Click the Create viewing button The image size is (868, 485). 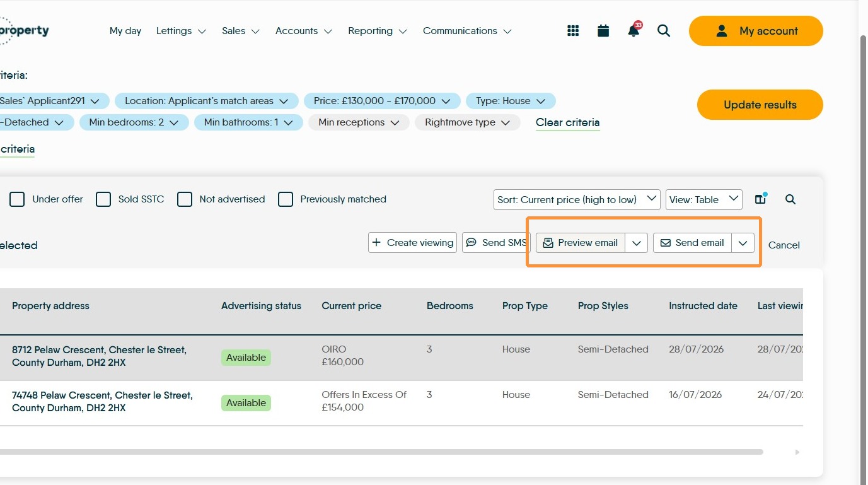[412, 243]
